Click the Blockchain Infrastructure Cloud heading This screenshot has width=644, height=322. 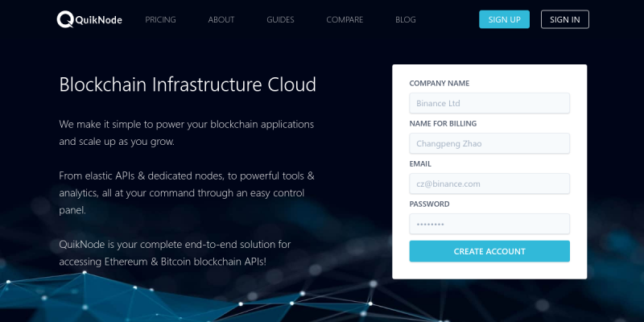tap(188, 85)
